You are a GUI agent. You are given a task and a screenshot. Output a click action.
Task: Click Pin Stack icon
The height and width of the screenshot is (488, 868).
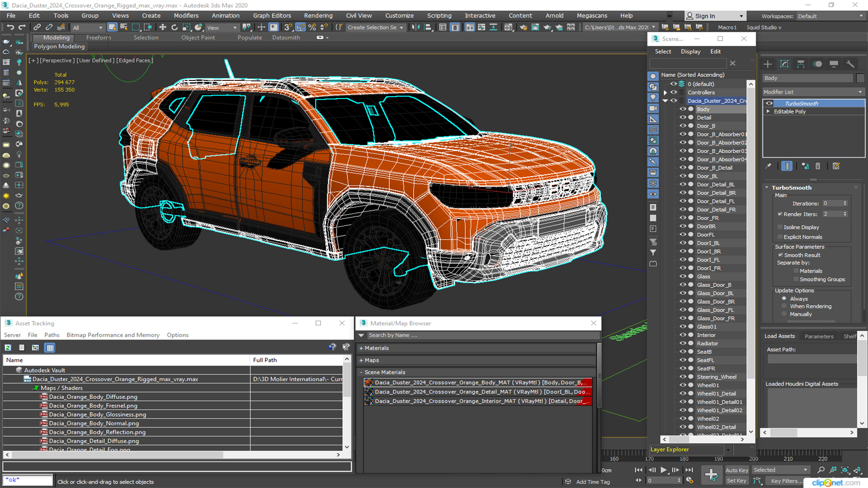click(768, 166)
